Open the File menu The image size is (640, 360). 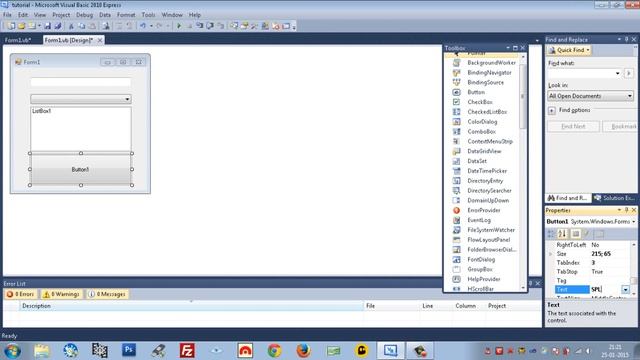click(x=7, y=15)
